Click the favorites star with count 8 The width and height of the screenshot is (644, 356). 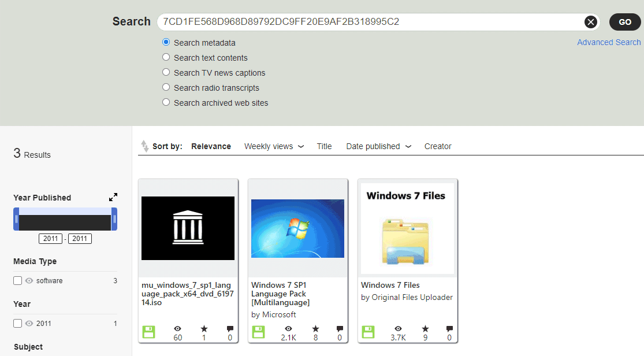(x=315, y=329)
